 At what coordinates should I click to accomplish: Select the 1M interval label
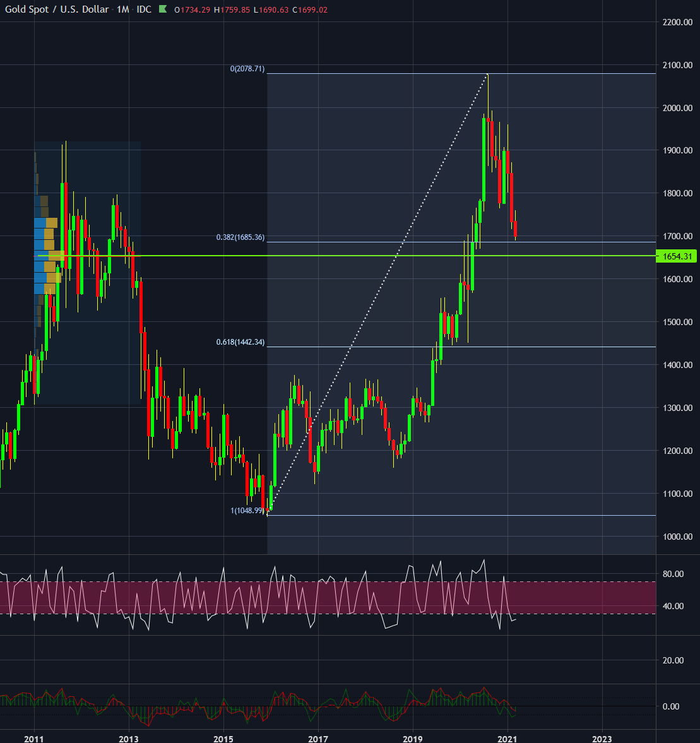point(122,9)
